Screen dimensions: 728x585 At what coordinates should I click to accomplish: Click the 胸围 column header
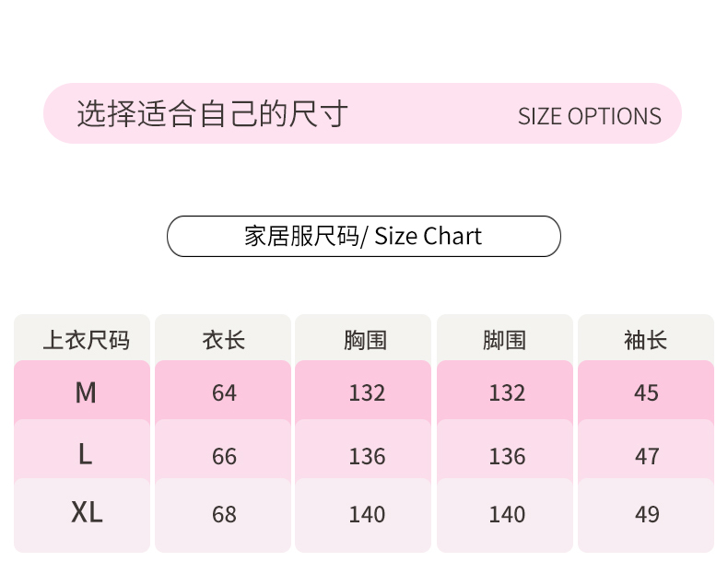[x=366, y=340]
